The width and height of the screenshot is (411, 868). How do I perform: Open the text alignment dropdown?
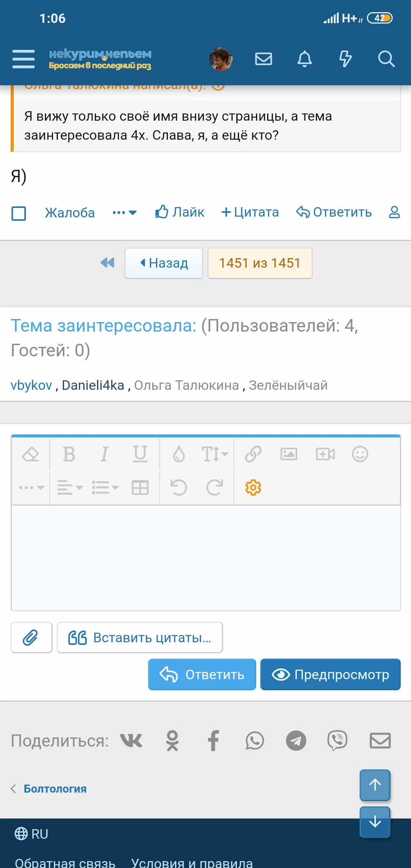click(70, 487)
